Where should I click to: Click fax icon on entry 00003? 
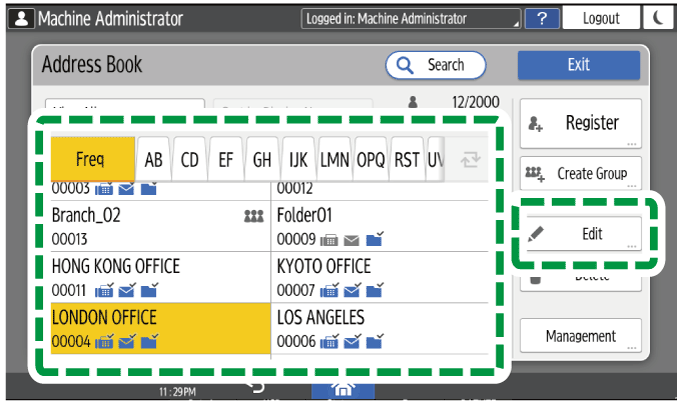tap(104, 189)
